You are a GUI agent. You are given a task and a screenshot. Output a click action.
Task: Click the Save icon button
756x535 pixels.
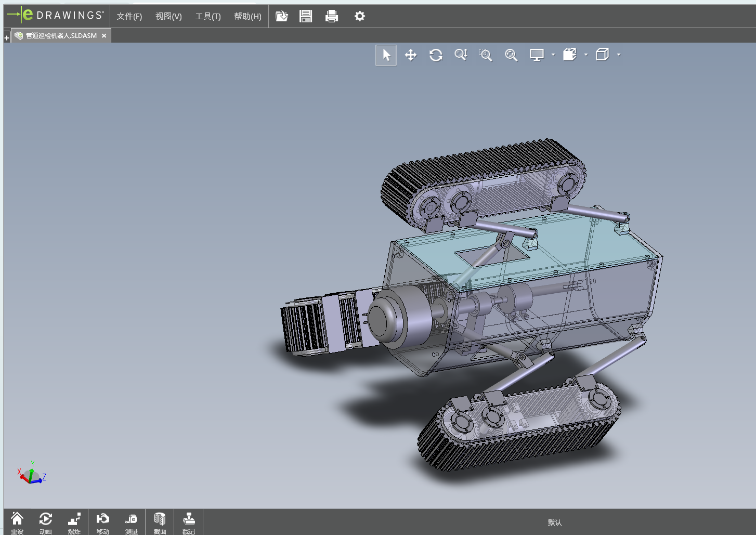click(x=306, y=17)
